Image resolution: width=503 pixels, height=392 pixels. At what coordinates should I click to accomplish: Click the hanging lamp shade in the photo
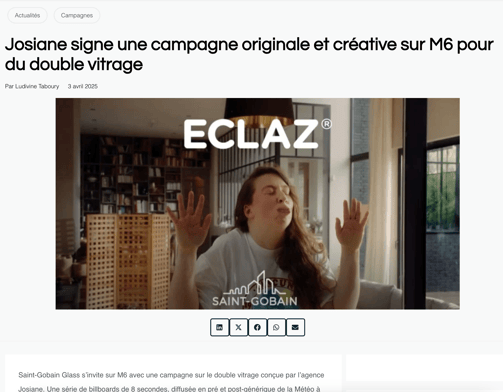pos(259,113)
